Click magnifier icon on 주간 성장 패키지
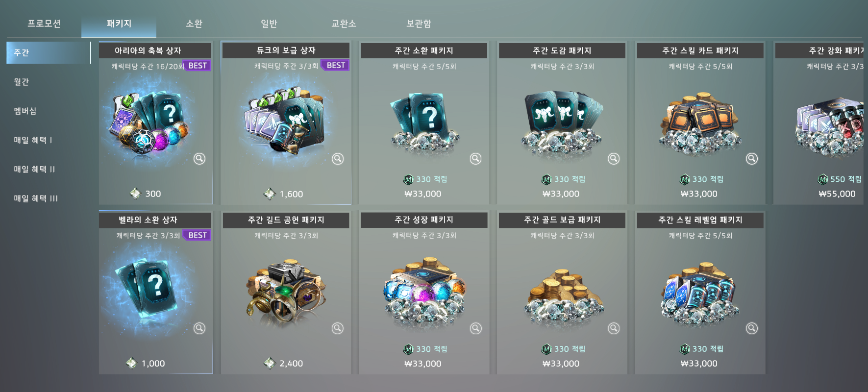Screen dimensions: 868x392 pyautogui.click(x=476, y=328)
